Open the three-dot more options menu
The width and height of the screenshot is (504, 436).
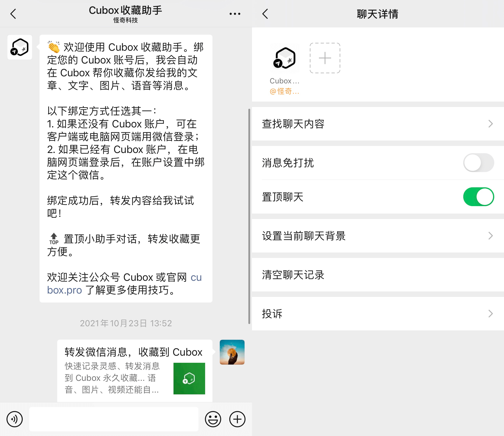click(235, 14)
